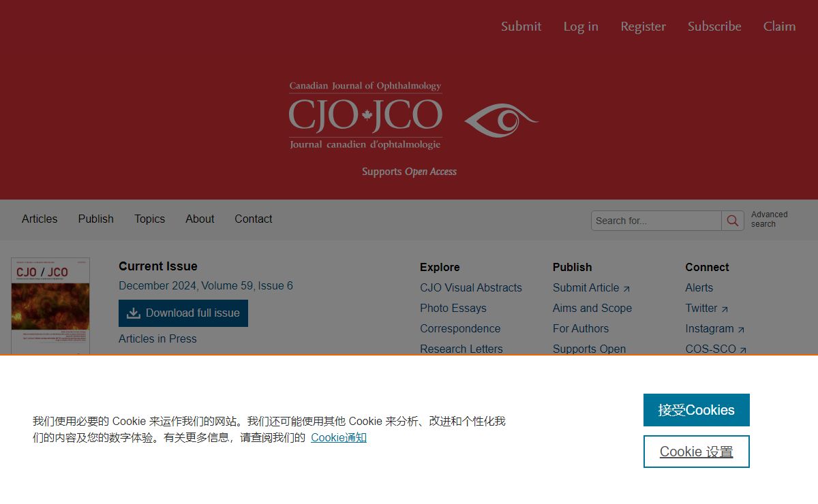Open Cookie 设置 settings button
818x504 pixels.
(x=697, y=452)
